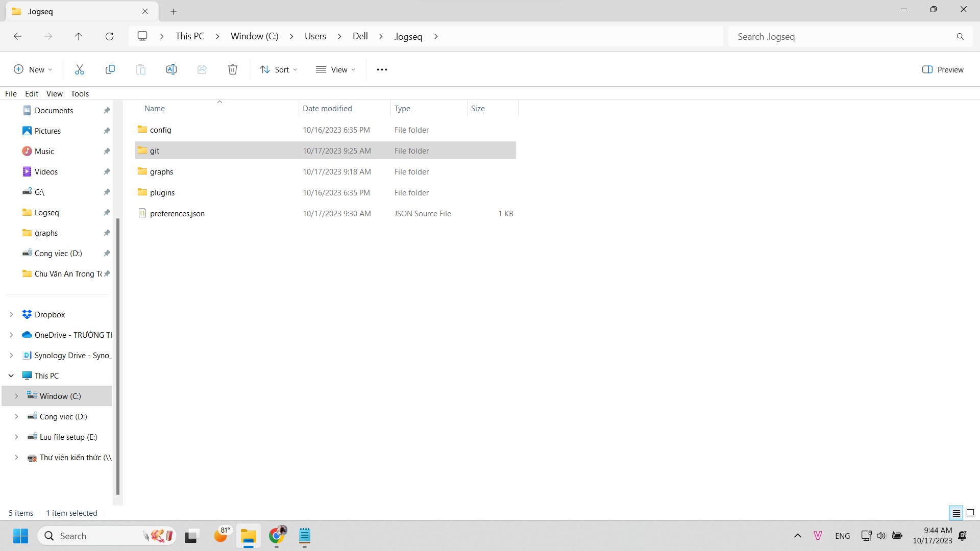Open the Windows Start menu

pos(20,536)
